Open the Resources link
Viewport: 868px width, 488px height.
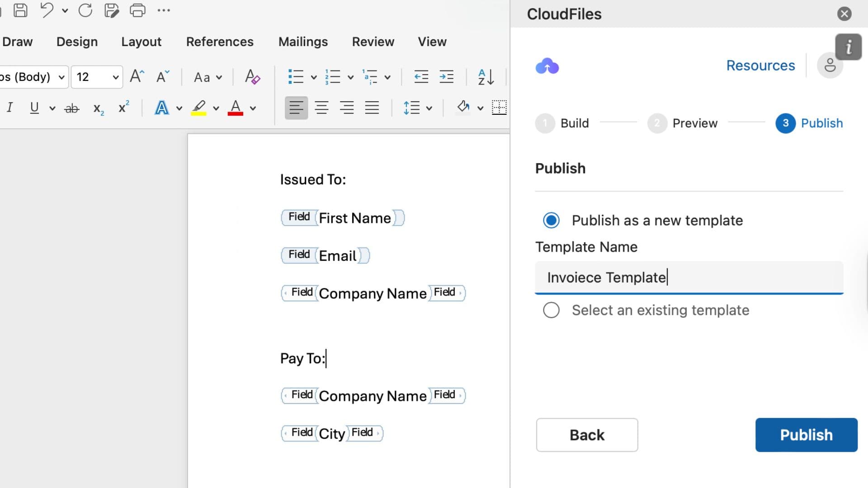760,65
